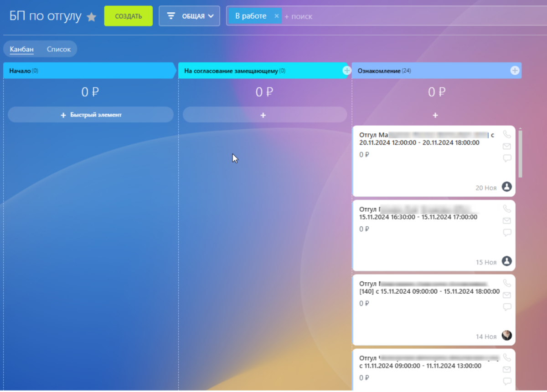Call from the 20 Ноя card phone icon
This screenshot has width=547, height=392.
507,134
